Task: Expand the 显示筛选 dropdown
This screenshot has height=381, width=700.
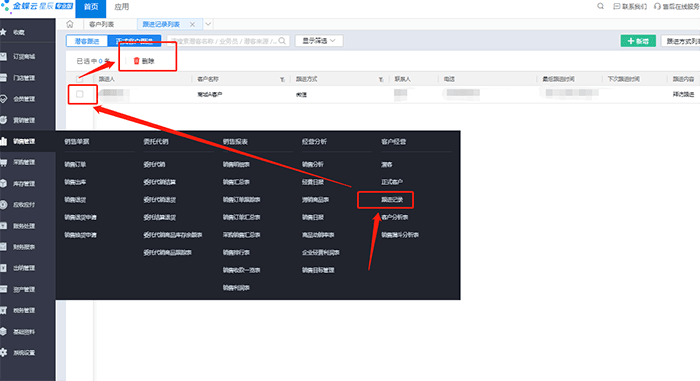Action: 319,41
